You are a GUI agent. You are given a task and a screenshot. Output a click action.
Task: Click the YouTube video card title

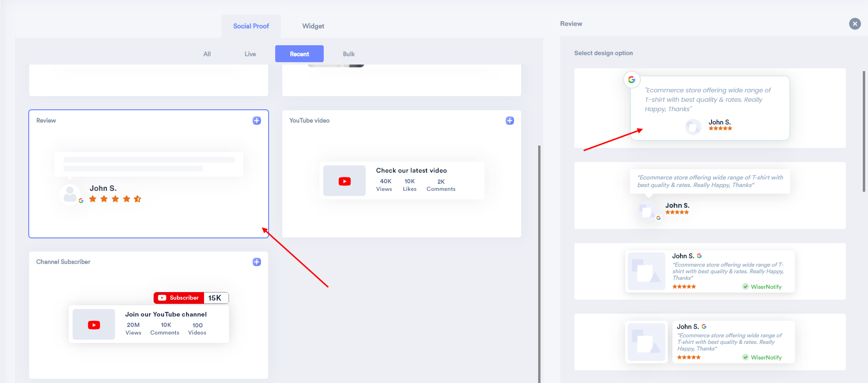coord(309,121)
